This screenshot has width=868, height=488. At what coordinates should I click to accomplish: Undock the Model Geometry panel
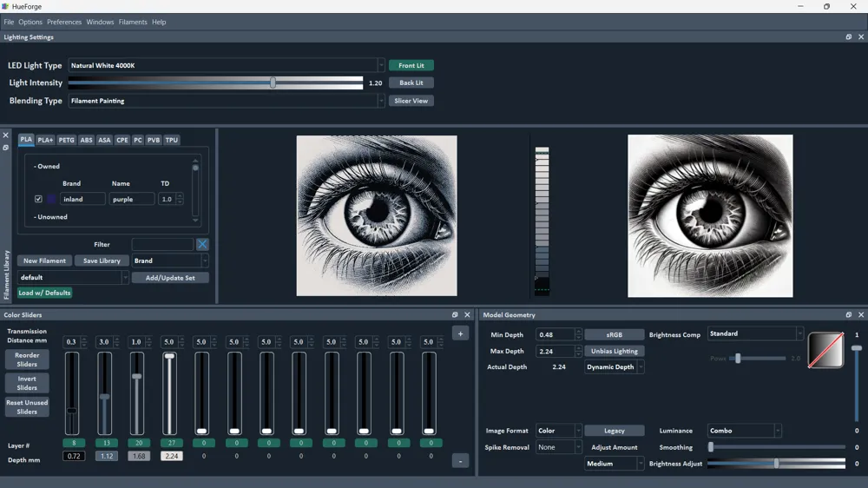pos(849,314)
